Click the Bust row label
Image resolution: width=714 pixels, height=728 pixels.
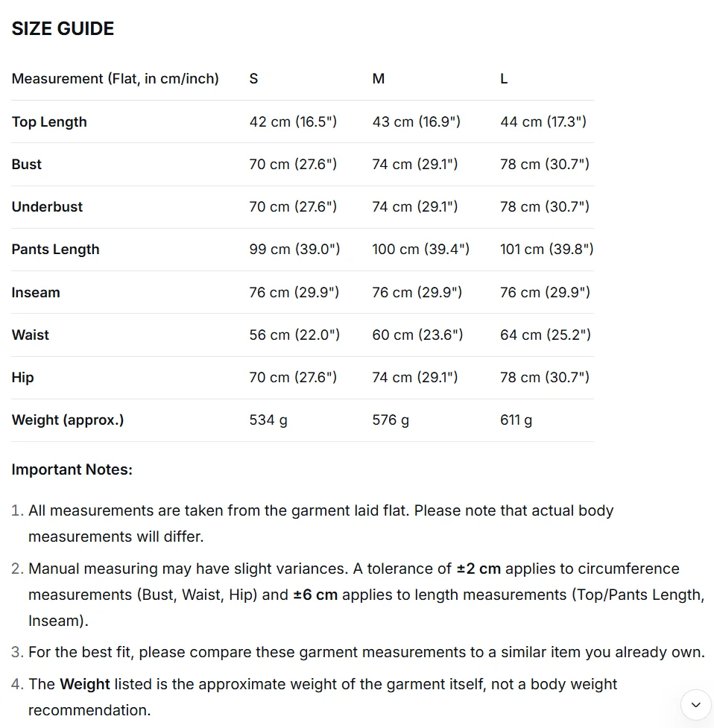27,165
